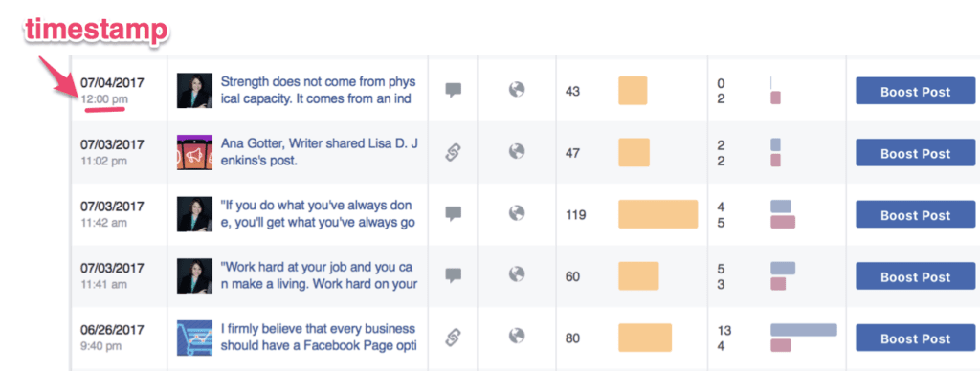Click globe icon for 06/26/2017 post
This screenshot has height=371, width=980.
click(516, 338)
